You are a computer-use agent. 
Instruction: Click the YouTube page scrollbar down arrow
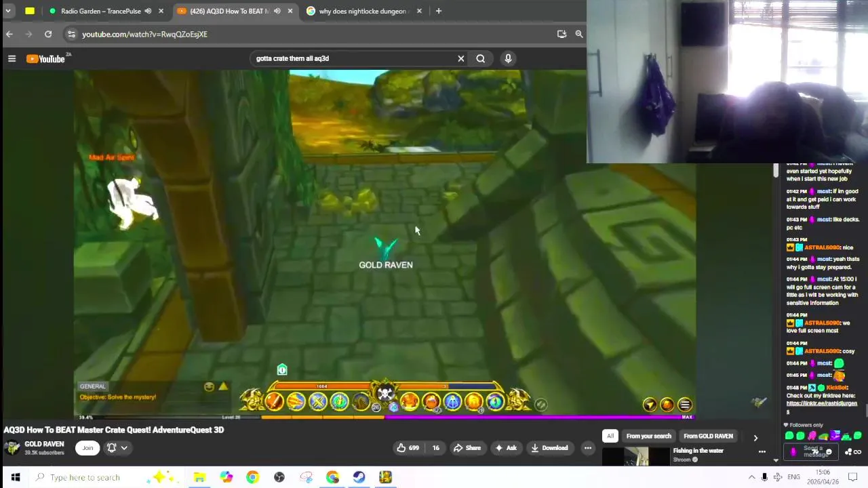(776, 460)
